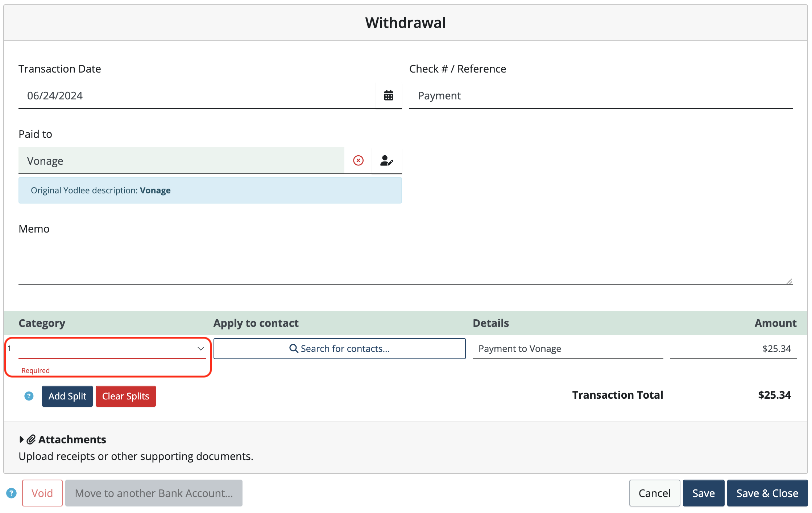Select Move to another Bank Account

point(154,493)
